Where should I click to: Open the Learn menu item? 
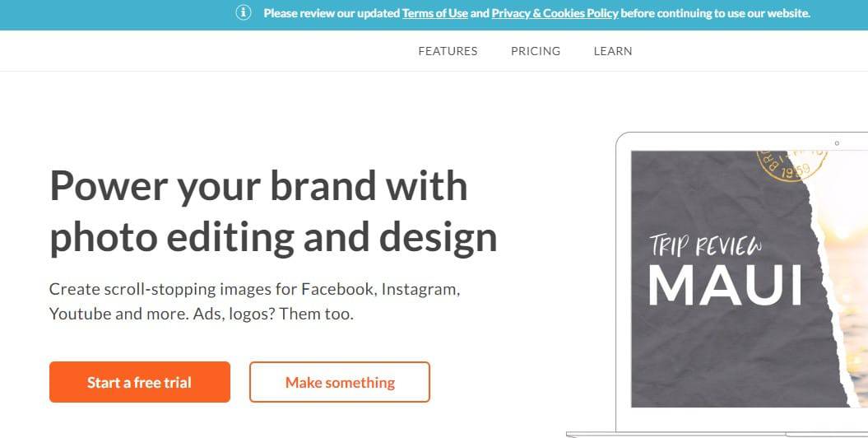613,51
